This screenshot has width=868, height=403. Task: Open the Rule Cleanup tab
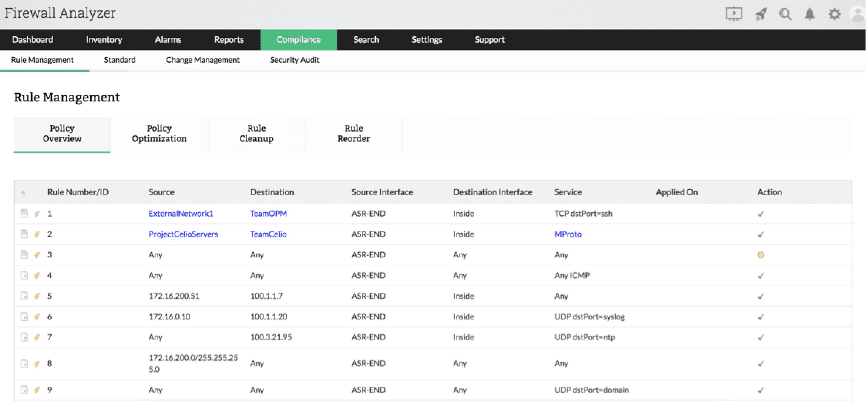pyautogui.click(x=256, y=134)
